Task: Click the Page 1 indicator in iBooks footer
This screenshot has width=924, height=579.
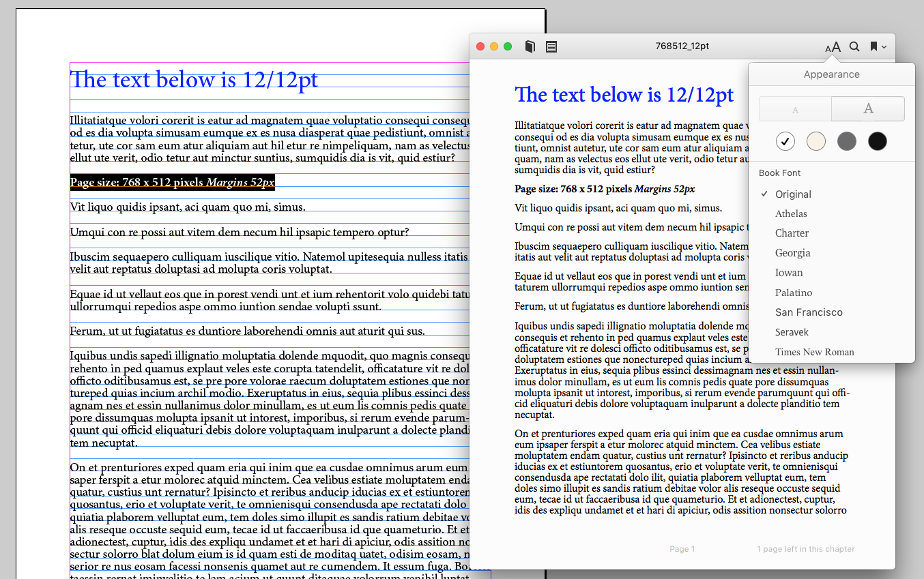Action: [x=682, y=549]
